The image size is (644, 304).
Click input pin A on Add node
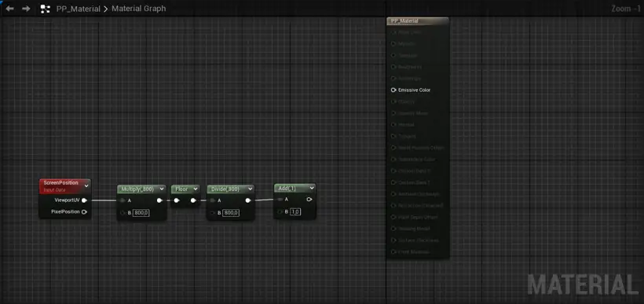click(x=280, y=200)
